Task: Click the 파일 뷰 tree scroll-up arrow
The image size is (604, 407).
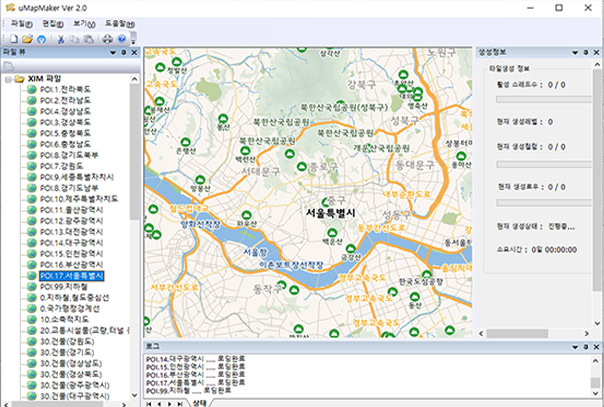Action: click(x=134, y=79)
